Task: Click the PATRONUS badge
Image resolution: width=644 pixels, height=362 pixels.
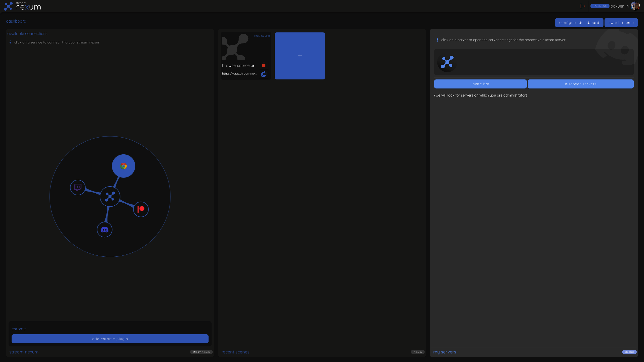Action: point(600,6)
